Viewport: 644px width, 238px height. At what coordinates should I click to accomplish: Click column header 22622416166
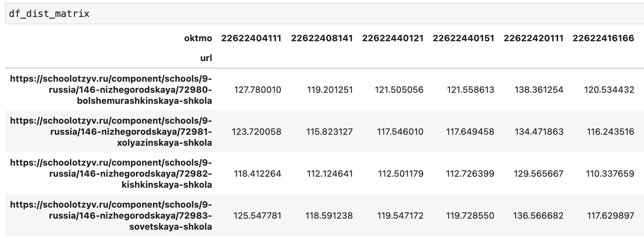coord(604,38)
